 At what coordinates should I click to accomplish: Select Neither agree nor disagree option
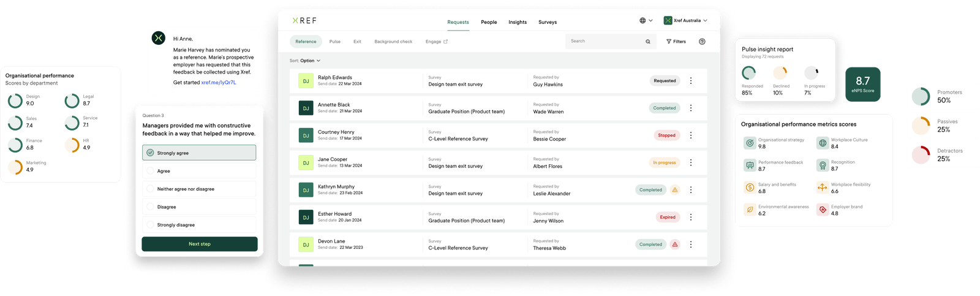click(199, 189)
